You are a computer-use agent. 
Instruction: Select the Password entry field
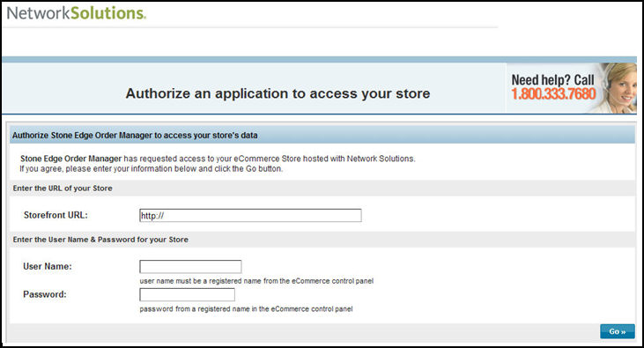coord(188,294)
